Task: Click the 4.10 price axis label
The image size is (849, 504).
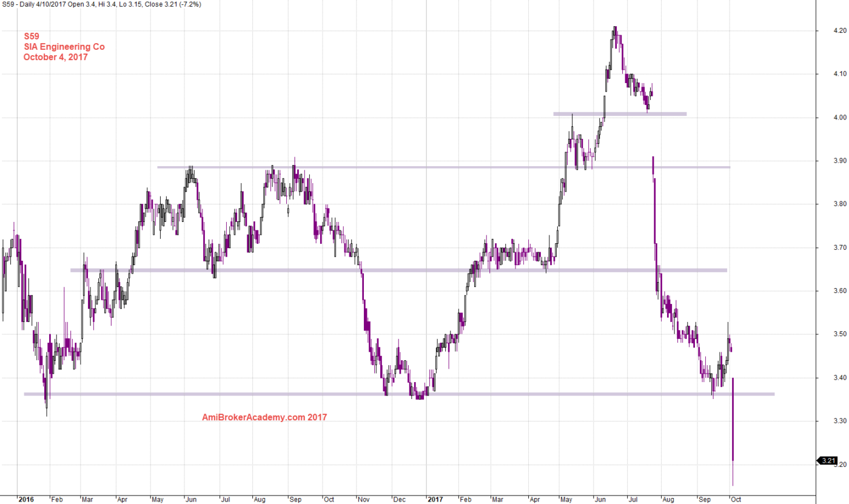Action: 839,74
